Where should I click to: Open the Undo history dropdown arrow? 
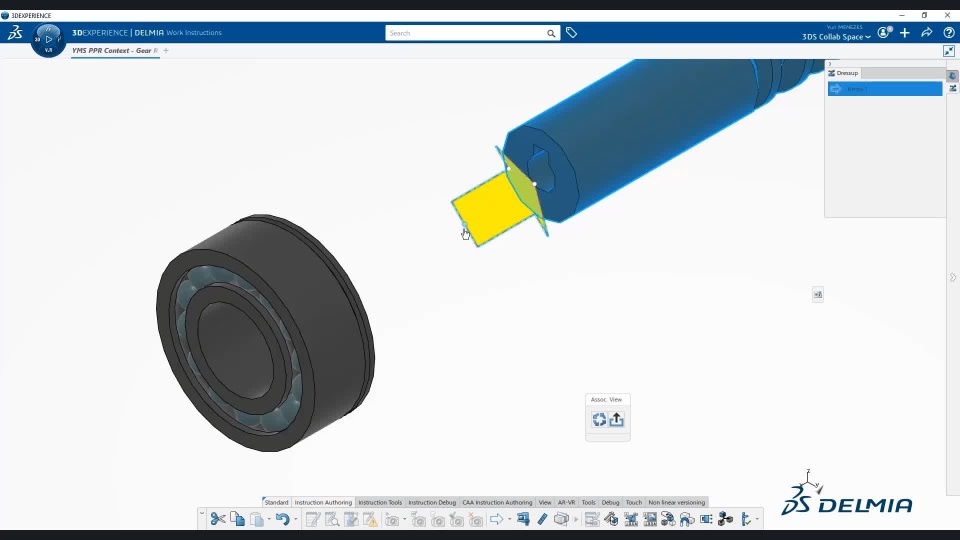[x=296, y=520]
